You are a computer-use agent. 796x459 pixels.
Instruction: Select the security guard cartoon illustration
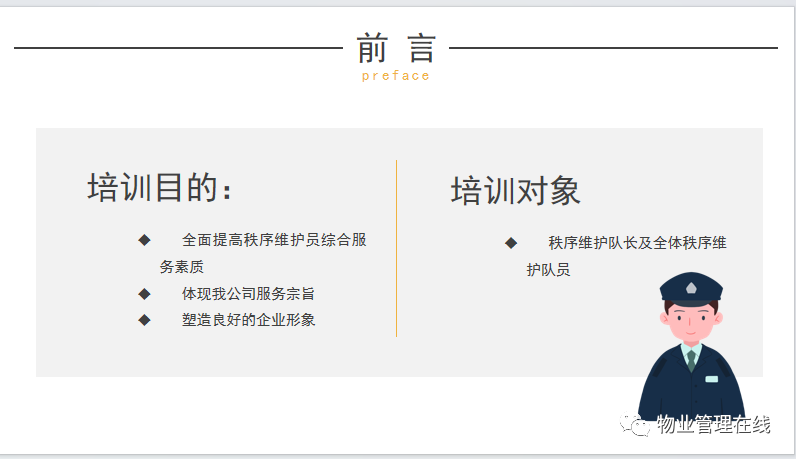click(x=691, y=348)
